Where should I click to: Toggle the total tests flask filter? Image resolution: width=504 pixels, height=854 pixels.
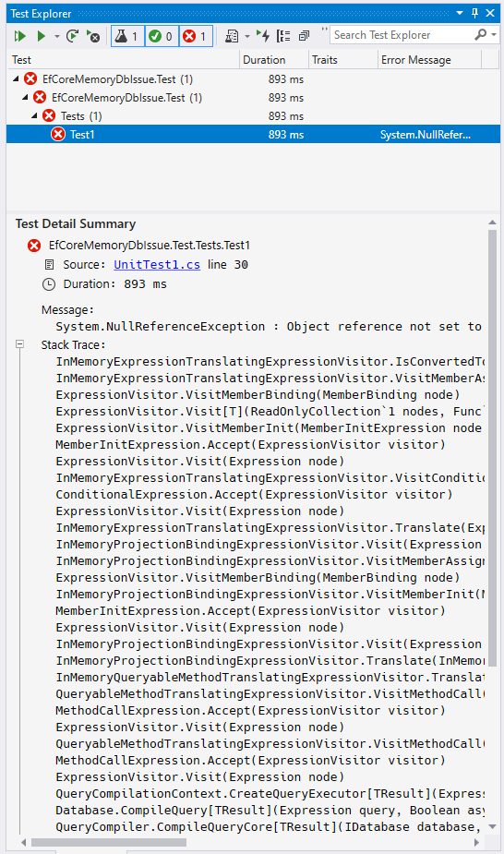pyautogui.click(x=127, y=36)
